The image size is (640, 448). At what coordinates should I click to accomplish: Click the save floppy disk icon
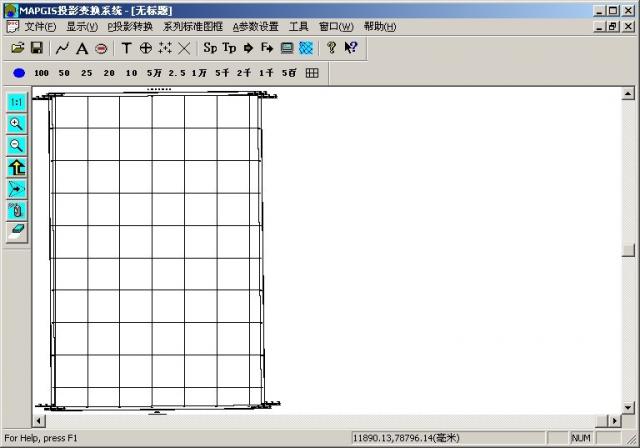(36, 48)
